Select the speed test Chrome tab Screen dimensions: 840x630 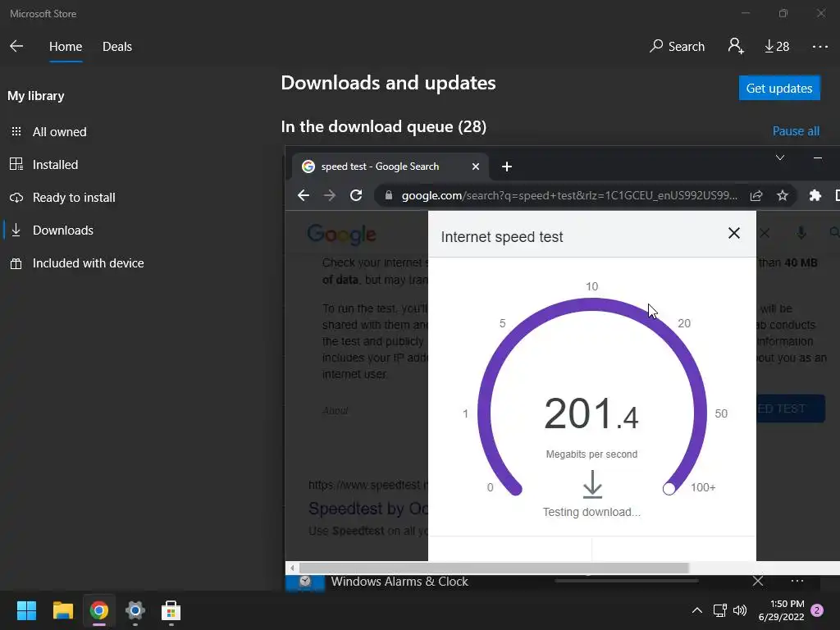(390, 167)
